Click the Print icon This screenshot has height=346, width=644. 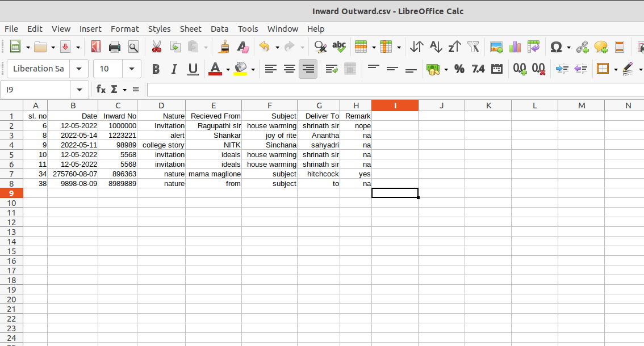[x=114, y=47]
